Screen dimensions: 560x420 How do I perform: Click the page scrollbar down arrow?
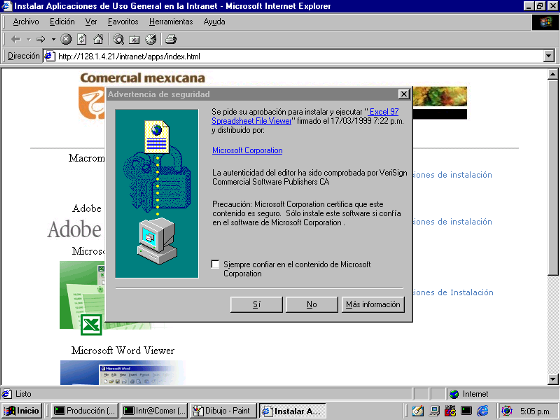[553, 379]
